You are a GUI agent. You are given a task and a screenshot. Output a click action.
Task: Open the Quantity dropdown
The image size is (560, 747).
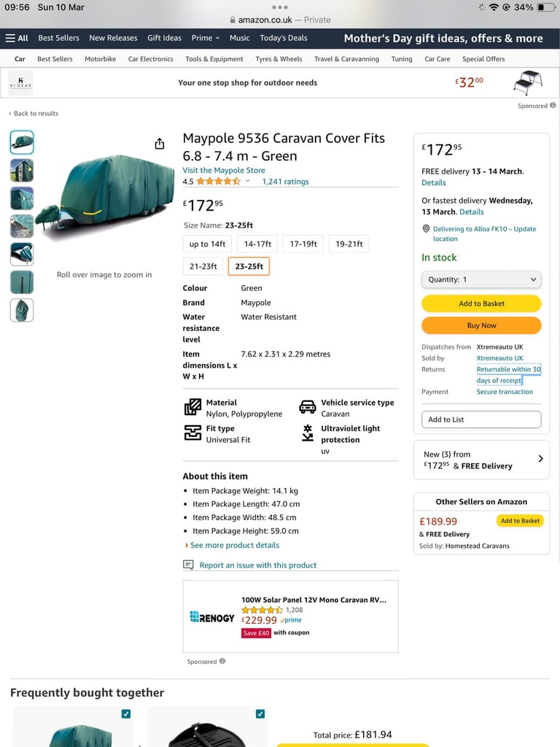point(481,279)
